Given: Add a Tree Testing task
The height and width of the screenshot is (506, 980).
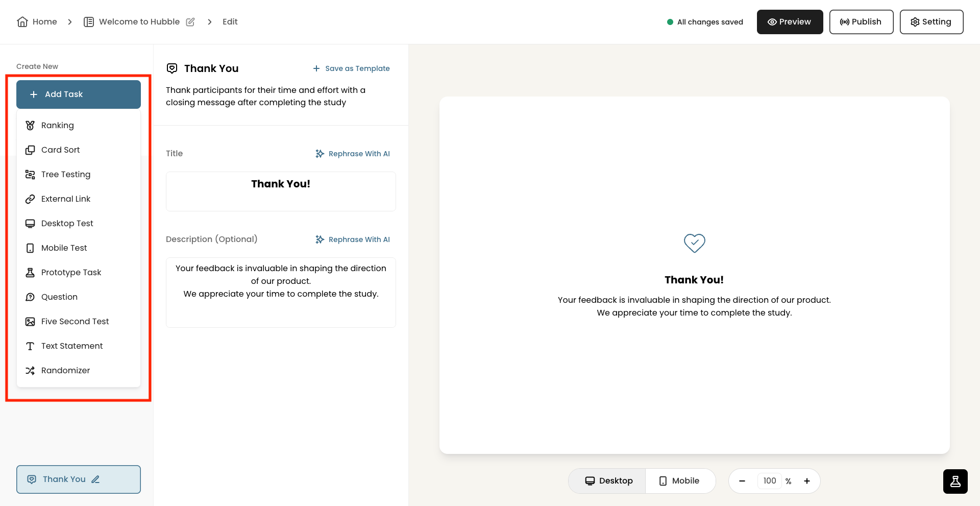Looking at the screenshot, I should 79,175.
